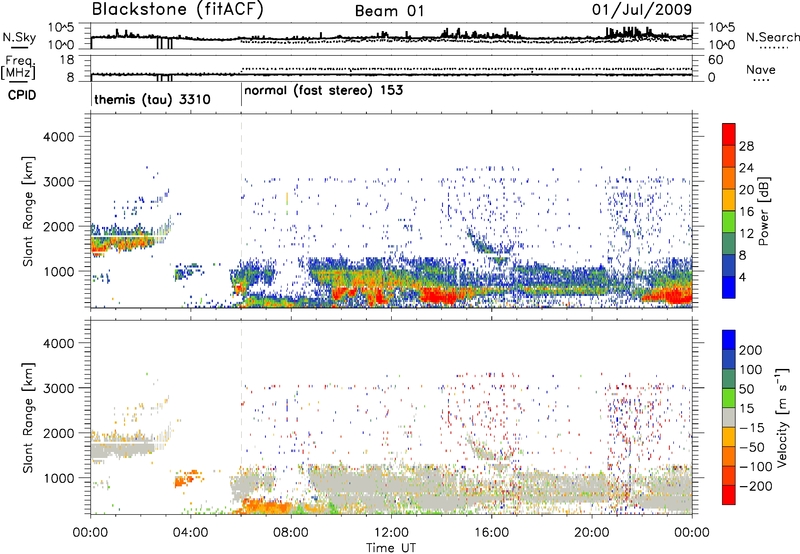Image resolution: width=800 pixels, height=554 pixels.
Task: Click '4000' tick on the power panel
Action: tap(58, 137)
